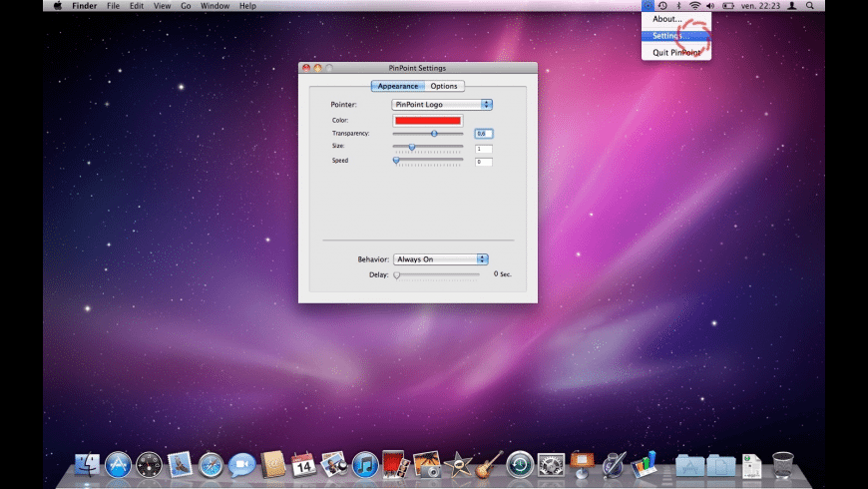Viewport: 868px width, 489px height.
Task: Open Address Book from the Dock
Action: (x=273, y=464)
